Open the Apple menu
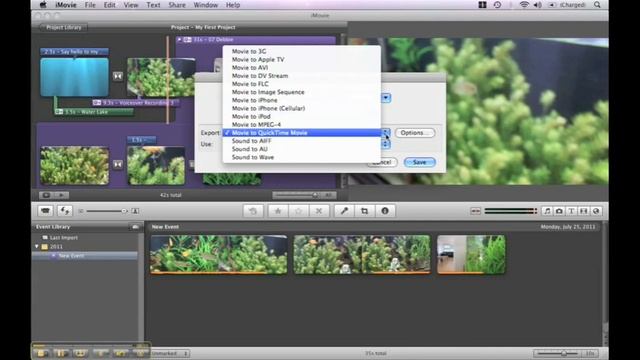640x360 pixels. 43,5
